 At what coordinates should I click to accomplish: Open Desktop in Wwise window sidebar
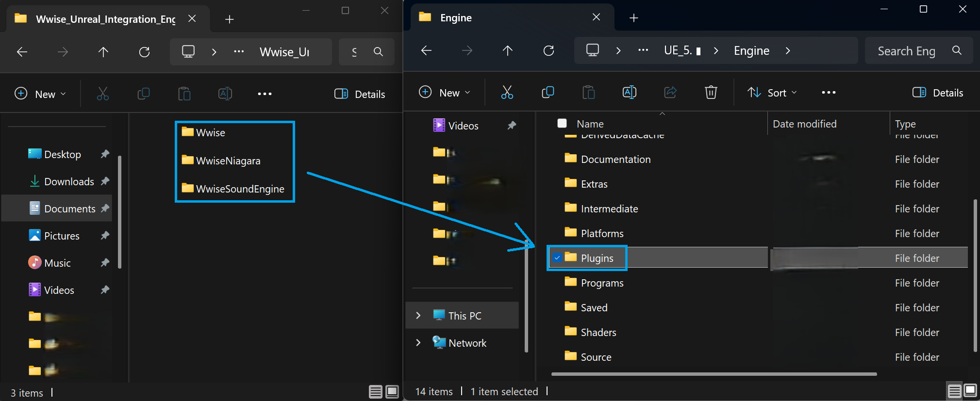62,154
